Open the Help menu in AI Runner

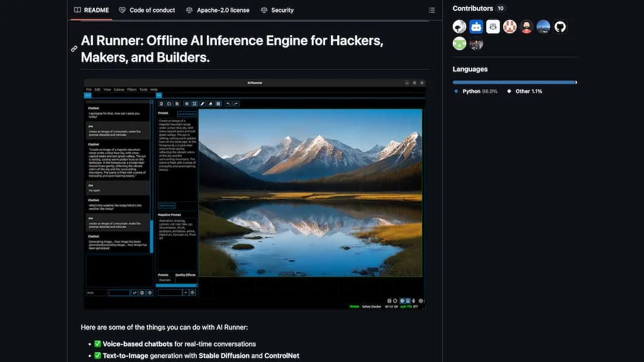[153, 89]
